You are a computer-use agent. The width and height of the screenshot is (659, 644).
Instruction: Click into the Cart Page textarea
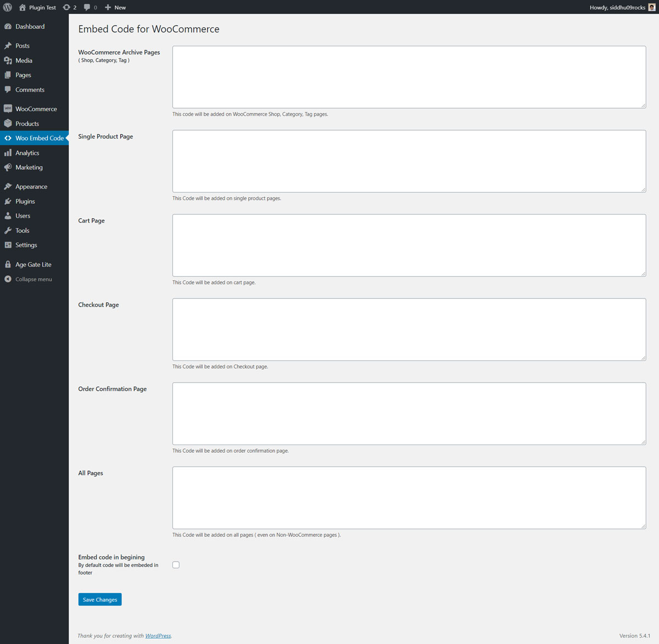(x=409, y=245)
